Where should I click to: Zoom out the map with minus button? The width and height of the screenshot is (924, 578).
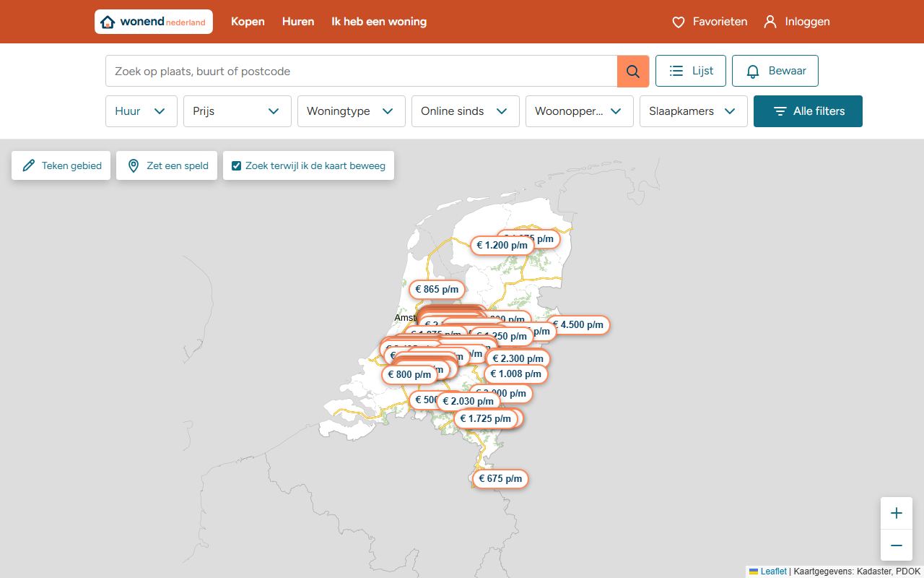pos(897,545)
